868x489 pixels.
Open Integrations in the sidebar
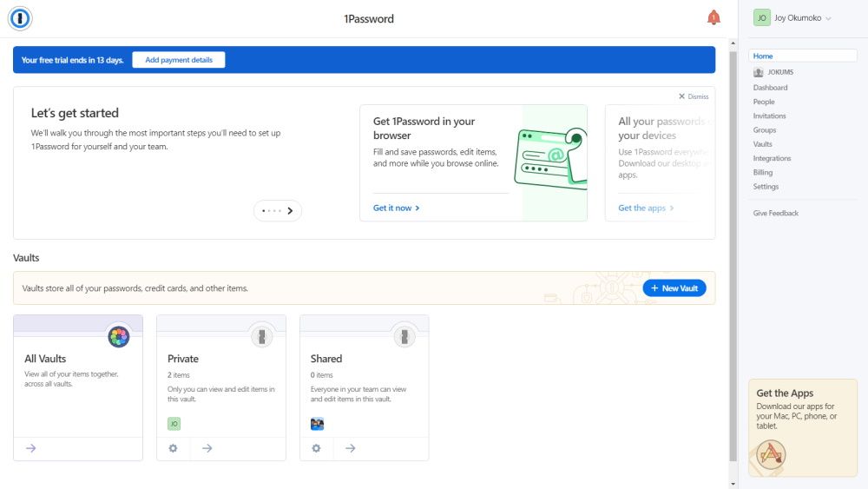(x=772, y=158)
